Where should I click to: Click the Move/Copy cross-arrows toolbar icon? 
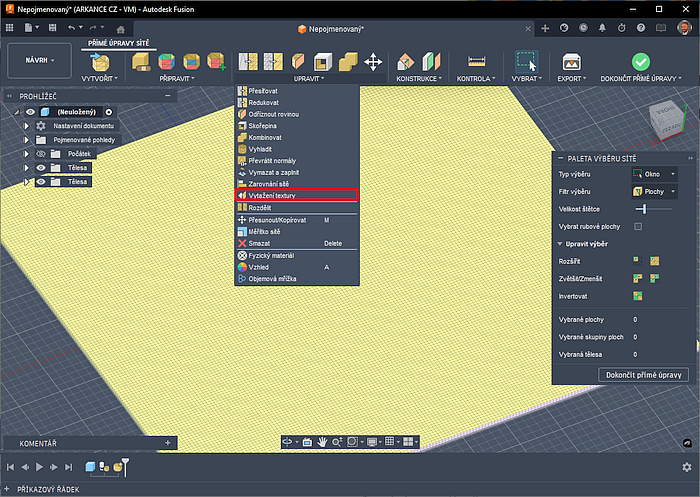click(373, 62)
